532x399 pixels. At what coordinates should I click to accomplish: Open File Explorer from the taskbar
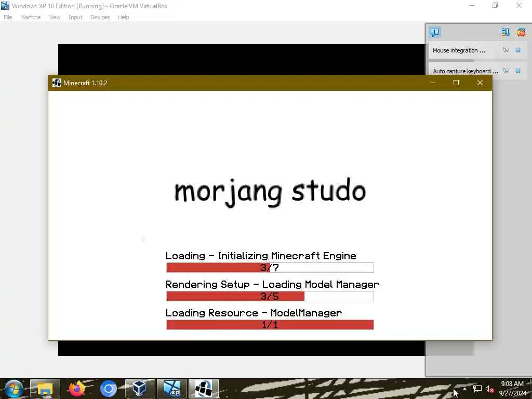coord(45,389)
